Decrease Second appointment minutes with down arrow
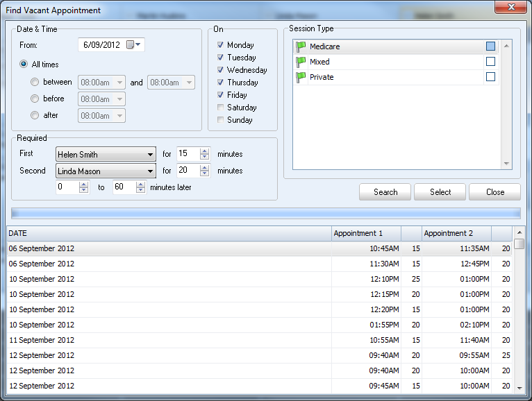 coord(205,173)
